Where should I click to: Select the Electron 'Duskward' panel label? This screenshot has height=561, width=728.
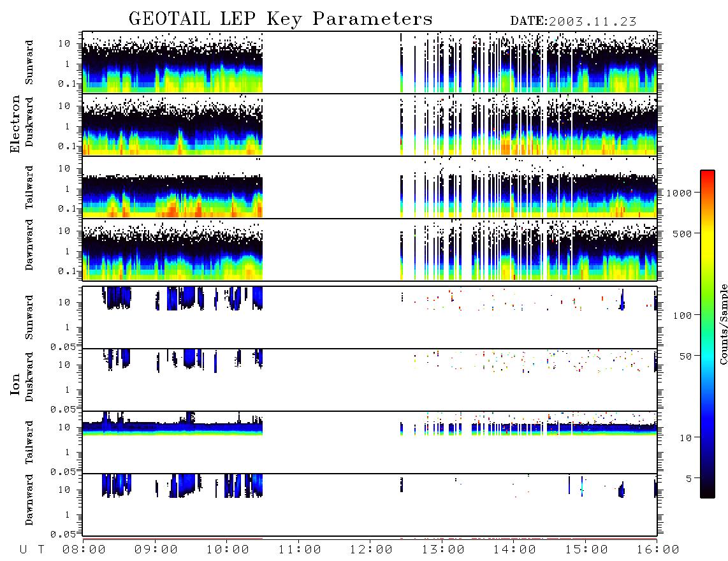[x=29, y=122]
